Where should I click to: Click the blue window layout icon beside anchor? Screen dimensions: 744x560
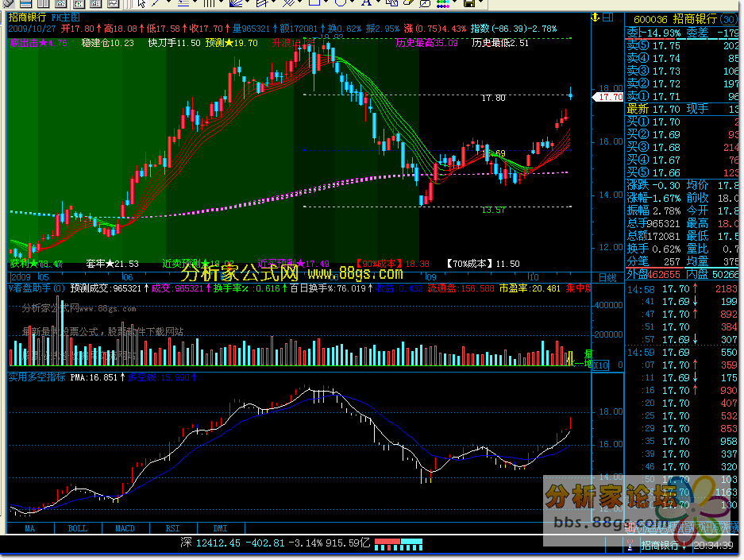coord(607,17)
